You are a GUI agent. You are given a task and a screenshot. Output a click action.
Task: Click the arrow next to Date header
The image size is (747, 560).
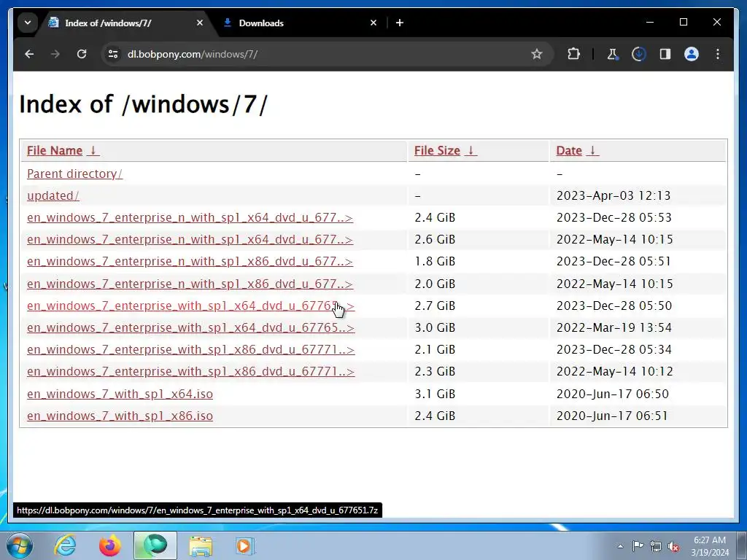click(x=593, y=150)
